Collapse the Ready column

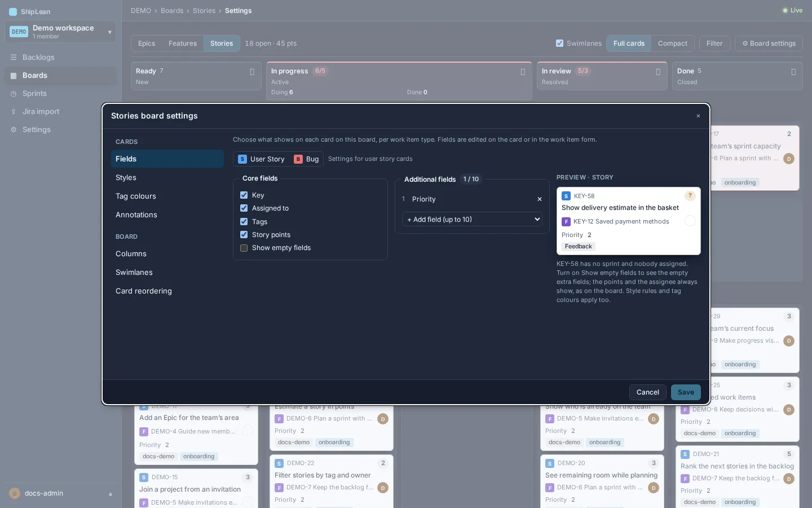click(252, 72)
